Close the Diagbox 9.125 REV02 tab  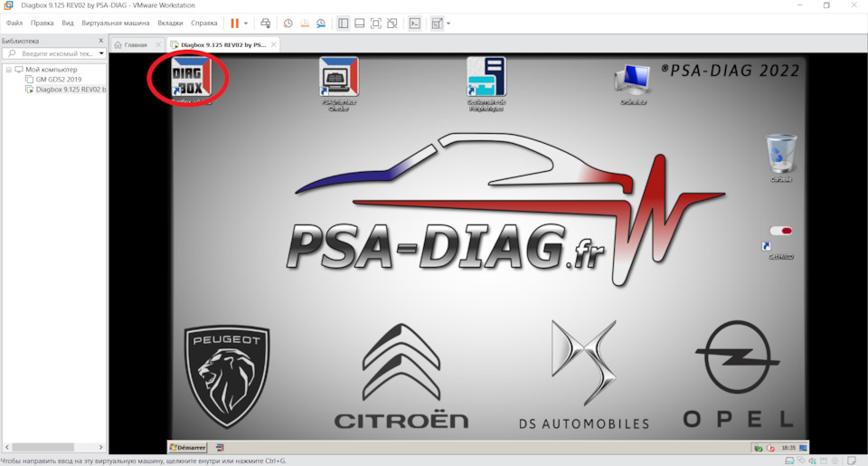pos(273,45)
